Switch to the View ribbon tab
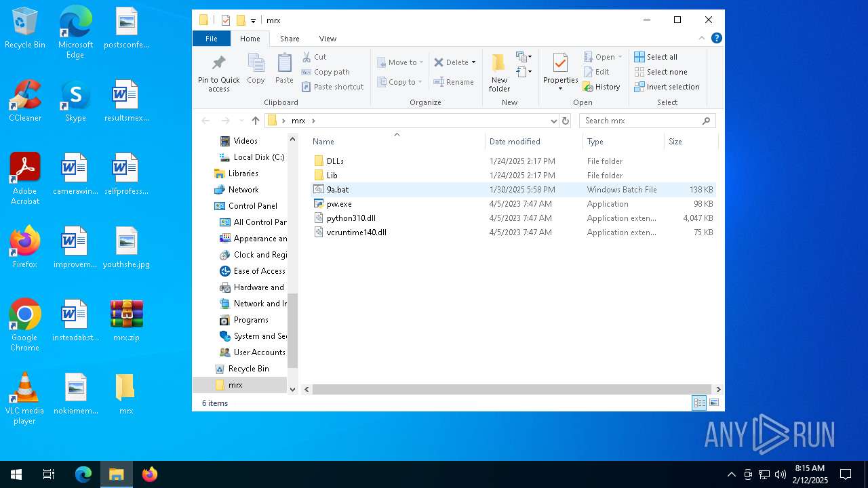 coord(328,39)
